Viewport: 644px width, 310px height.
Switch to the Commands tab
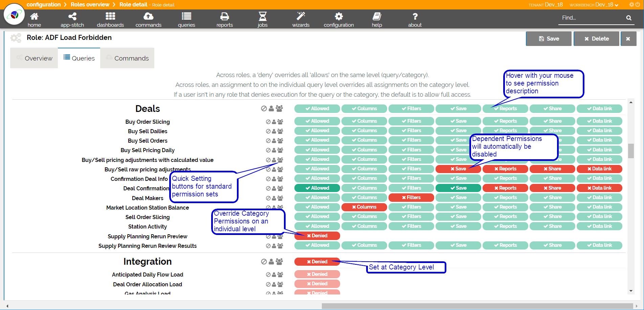(x=127, y=58)
